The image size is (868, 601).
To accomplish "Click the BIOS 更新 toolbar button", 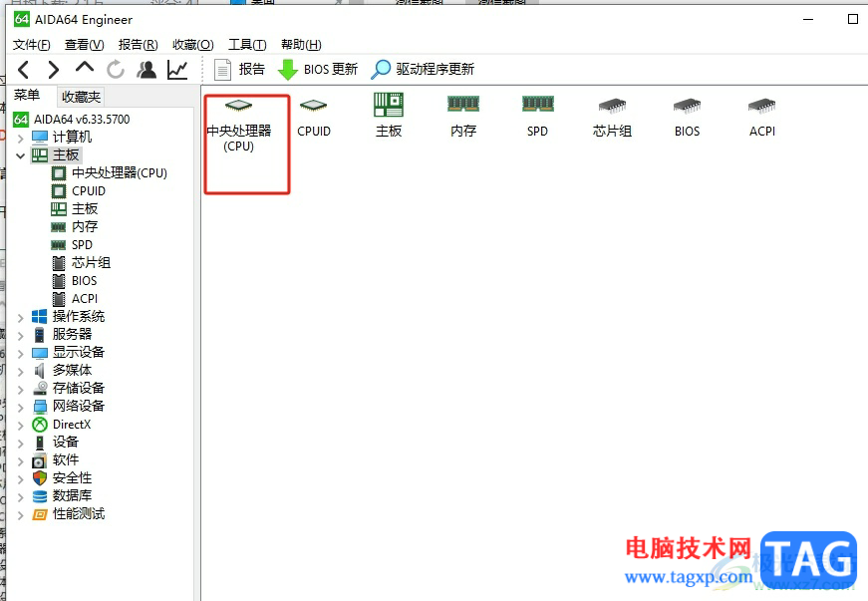I will click(318, 69).
